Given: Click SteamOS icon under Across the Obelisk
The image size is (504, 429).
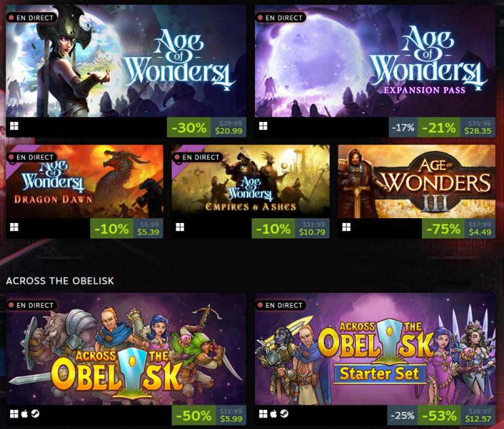Looking at the screenshot, I should 35,414.
